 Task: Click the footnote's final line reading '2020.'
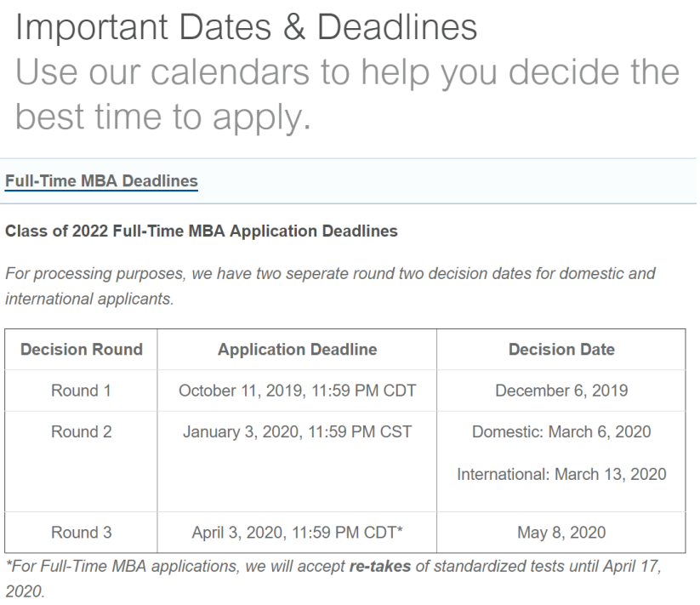pyautogui.click(x=24, y=591)
